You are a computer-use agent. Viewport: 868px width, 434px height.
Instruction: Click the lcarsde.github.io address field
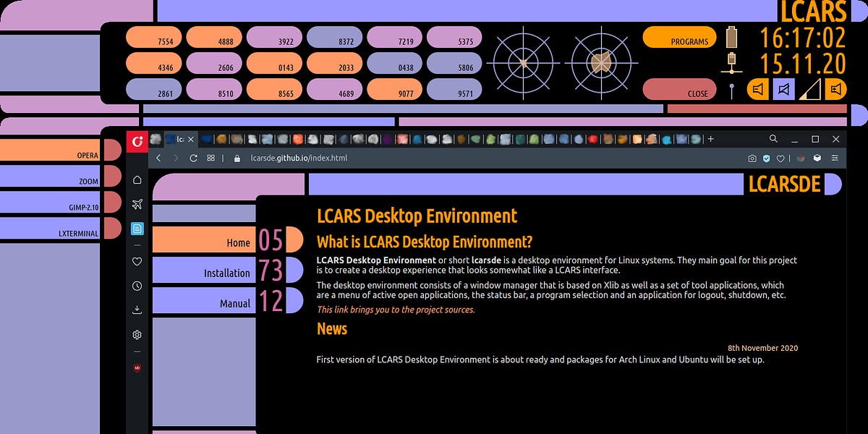point(299,158)
